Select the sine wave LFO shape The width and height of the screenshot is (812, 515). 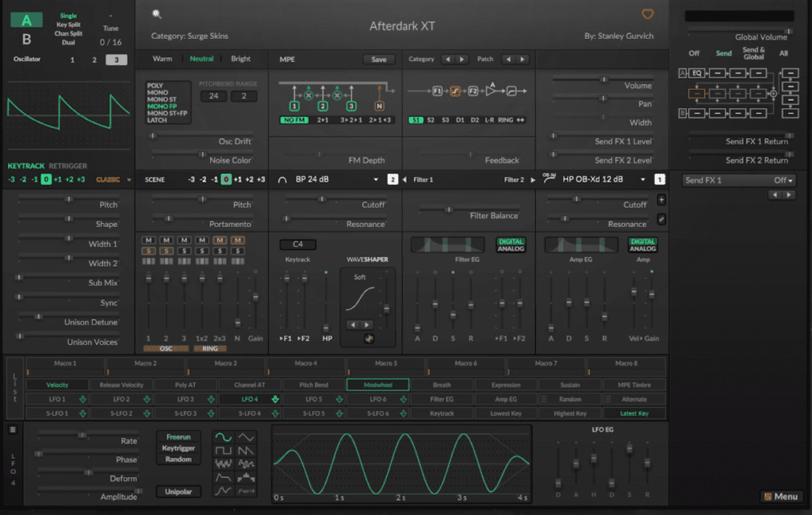click(x=226, y=437)
